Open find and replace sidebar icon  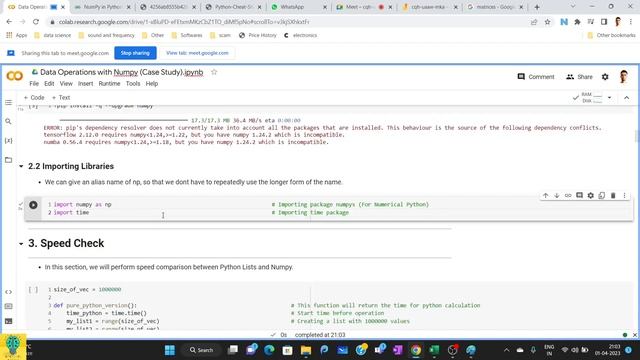click(x=9, y=121)
